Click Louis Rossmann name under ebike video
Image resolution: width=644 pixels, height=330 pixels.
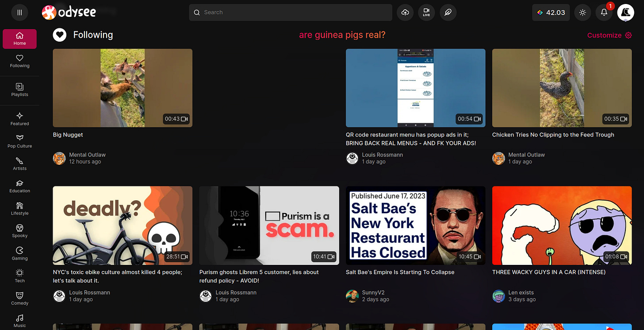tap(89, 292)
